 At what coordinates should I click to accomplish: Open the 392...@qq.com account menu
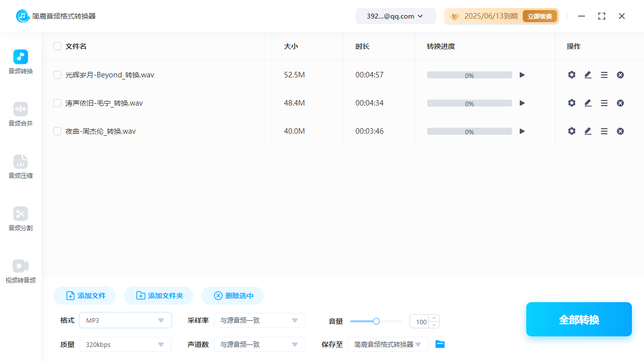(x=395, y=16)
